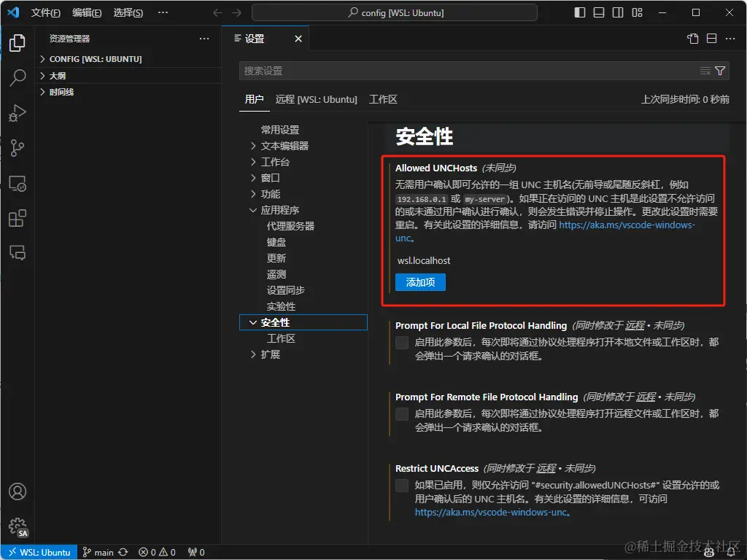Go back with the left arrow

tap(217, 13)
